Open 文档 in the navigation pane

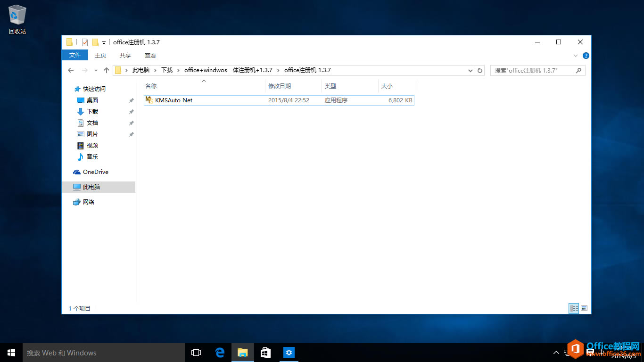pyautogui.click(x=92, y=123)
